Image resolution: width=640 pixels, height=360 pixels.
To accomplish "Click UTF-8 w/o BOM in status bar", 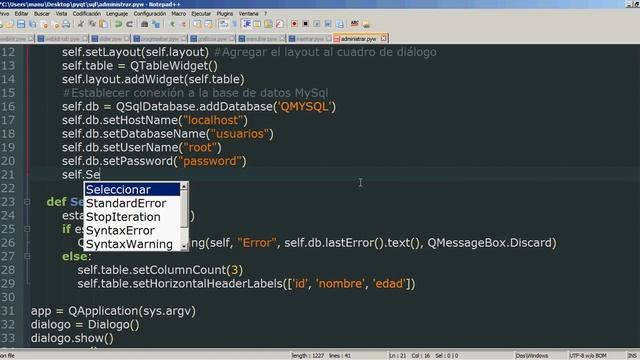I will 588,356.
